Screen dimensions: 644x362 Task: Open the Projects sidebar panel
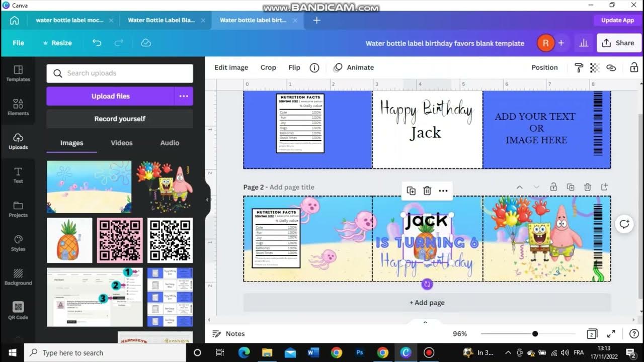point(18,209)
